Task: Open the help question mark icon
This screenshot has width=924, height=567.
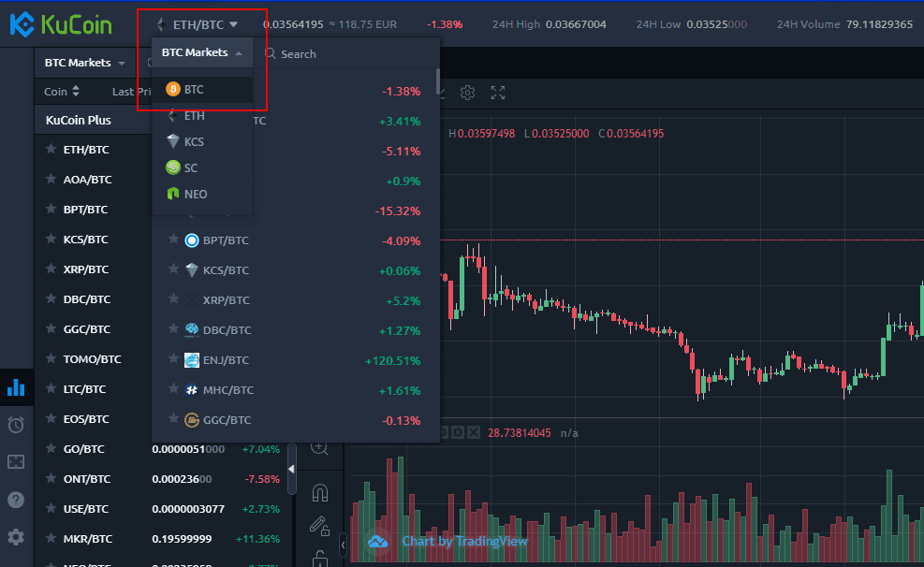Action: coord(16,500)
